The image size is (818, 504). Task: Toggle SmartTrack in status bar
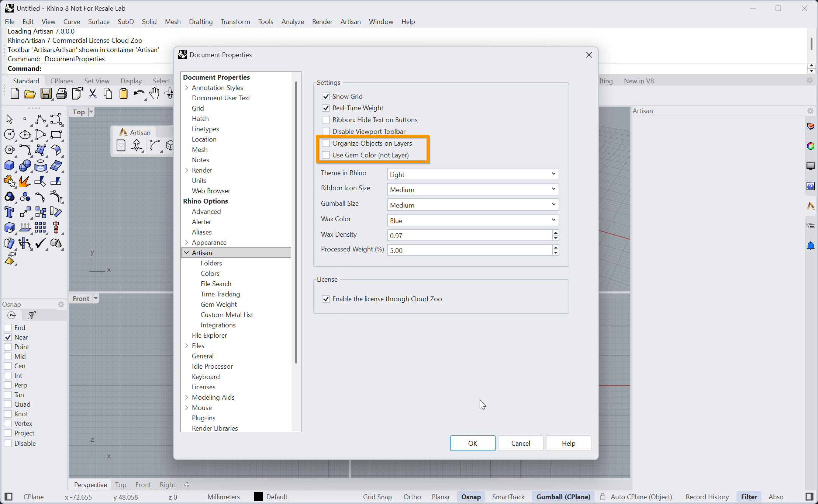coord(508,497)
